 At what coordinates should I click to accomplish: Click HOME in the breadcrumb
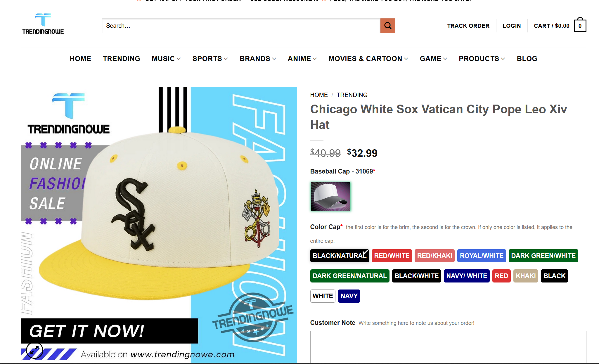point(319,95)
